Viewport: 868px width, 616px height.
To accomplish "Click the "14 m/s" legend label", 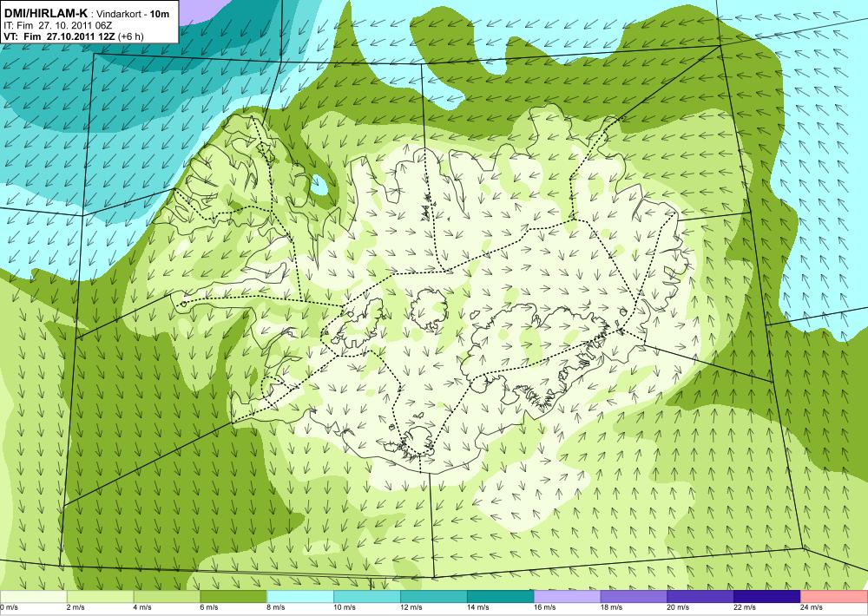I will point(477,607).
